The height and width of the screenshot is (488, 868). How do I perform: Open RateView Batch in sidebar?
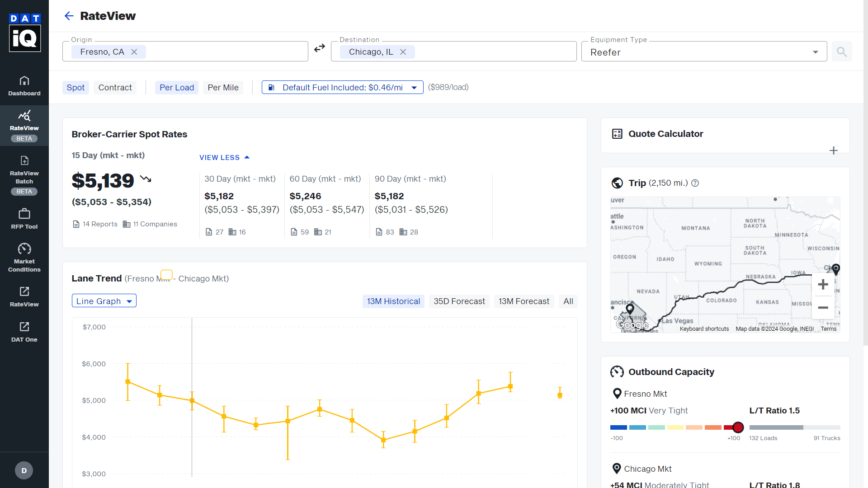24,175
